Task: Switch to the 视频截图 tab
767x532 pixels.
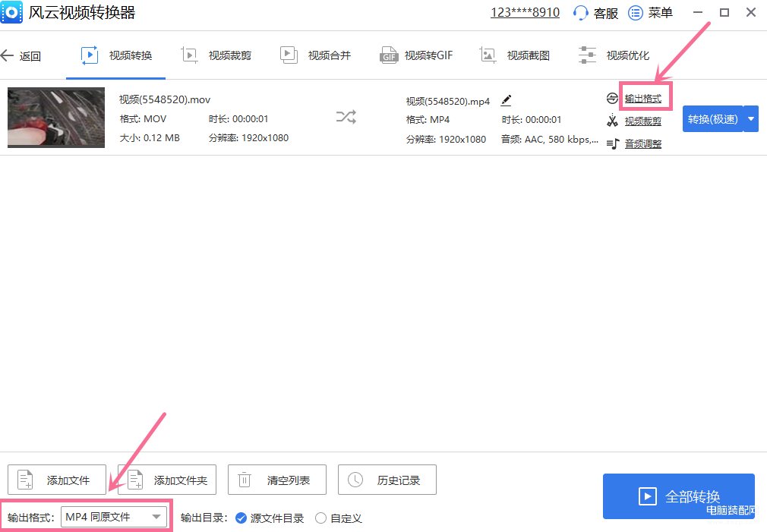Action: tap(515, 55)
